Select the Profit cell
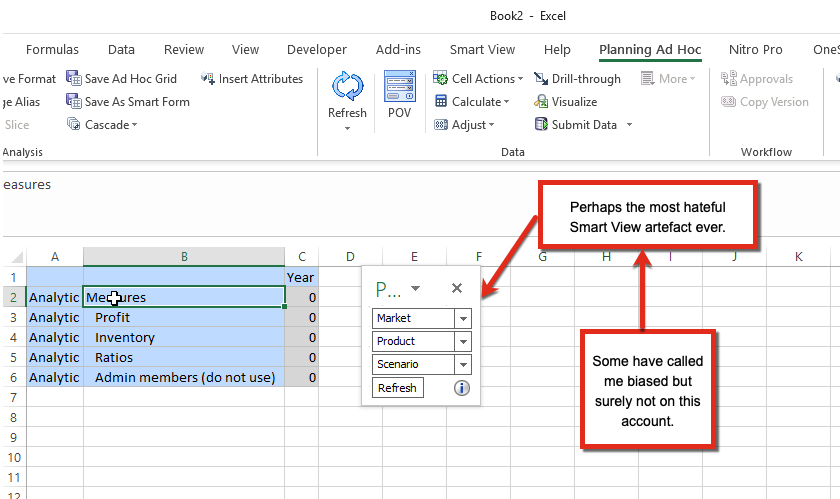This screenshot has height=499, width=840. [184, 317]
